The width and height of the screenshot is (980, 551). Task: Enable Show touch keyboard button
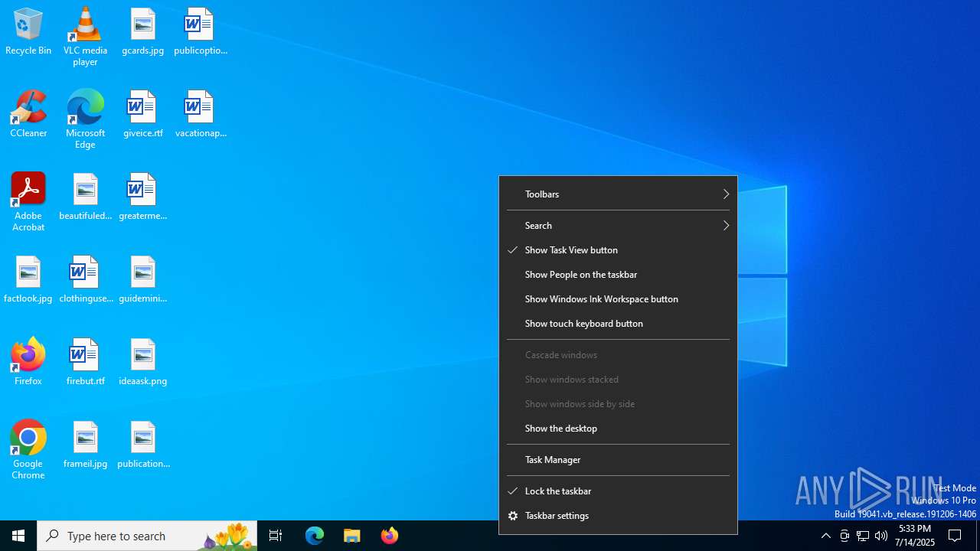[618, 324]
